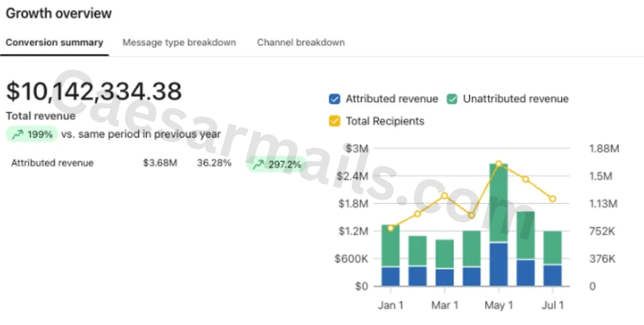Screen dimensions: 644x325
Task: Switch to Message type breakdown tab
Action: tap(179, 42)
